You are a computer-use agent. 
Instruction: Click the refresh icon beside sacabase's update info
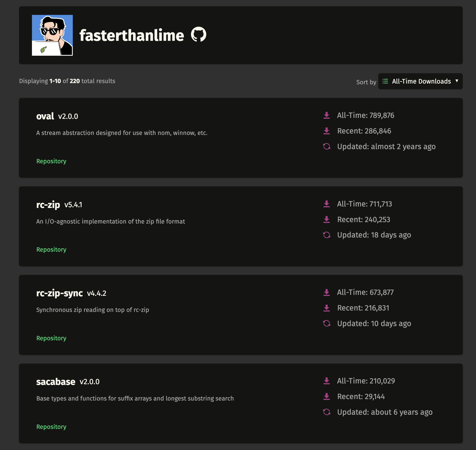(327, 412)
